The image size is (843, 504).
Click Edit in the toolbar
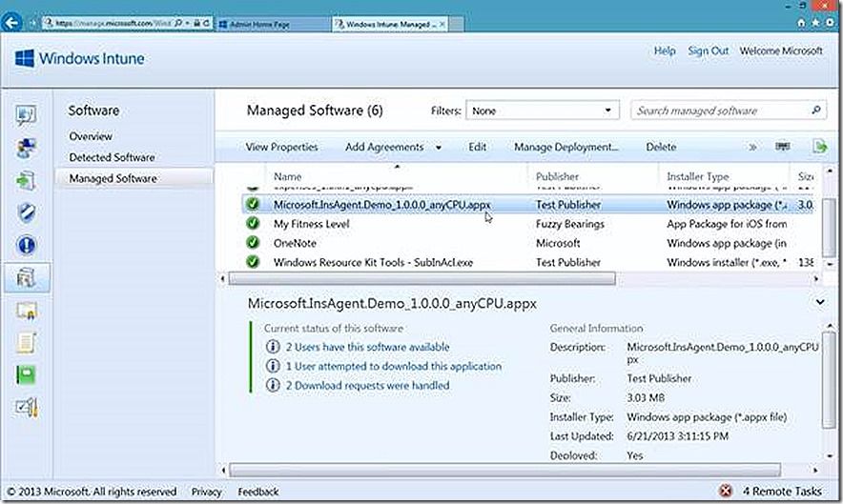[x=477, y=147]
